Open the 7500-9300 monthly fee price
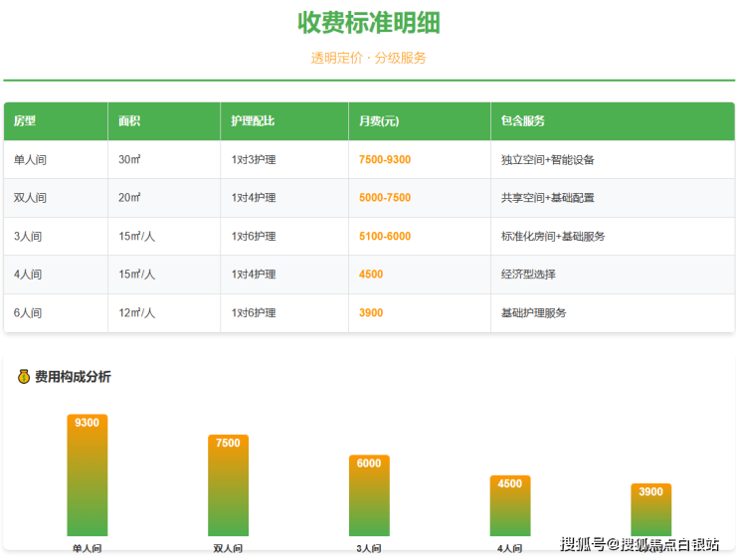 coord(385,160)
